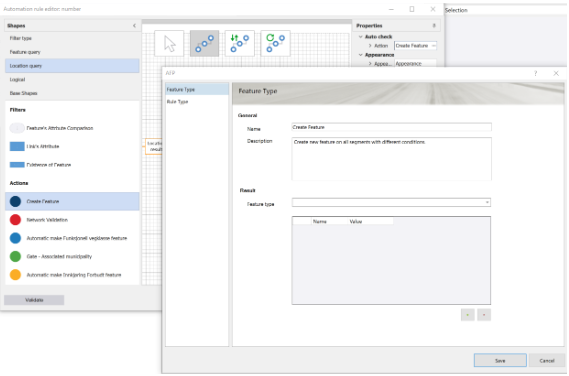This screenshot has width=569, height=376.
Task: Click the red Network Validation circle
Action: pyautogui.click(x=15, y=220)
